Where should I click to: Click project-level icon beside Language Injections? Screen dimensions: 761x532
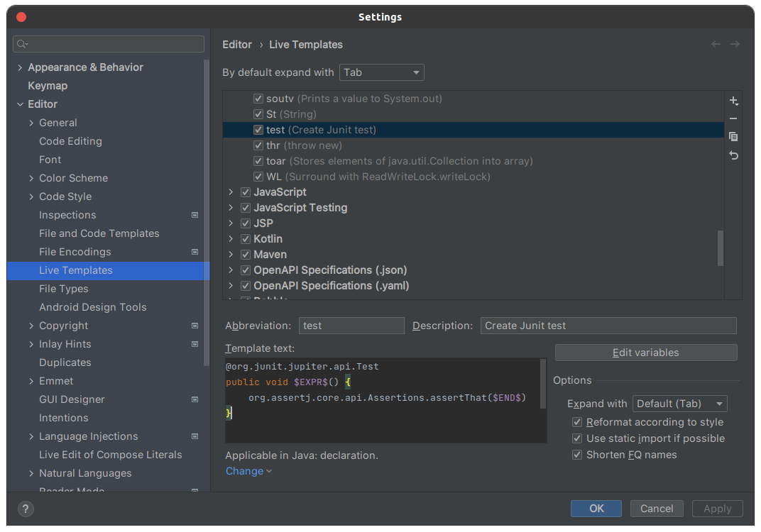195,436
